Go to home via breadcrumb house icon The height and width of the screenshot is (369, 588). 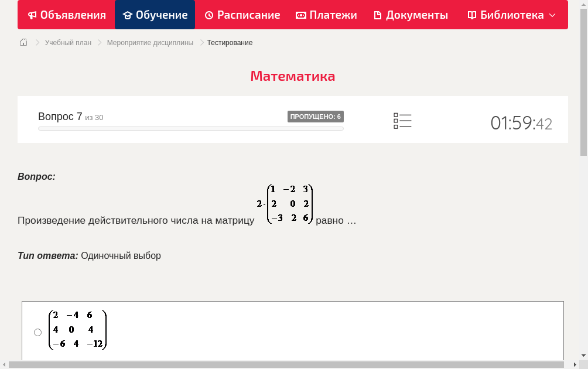pyautogui.click(x=23, y=42)
